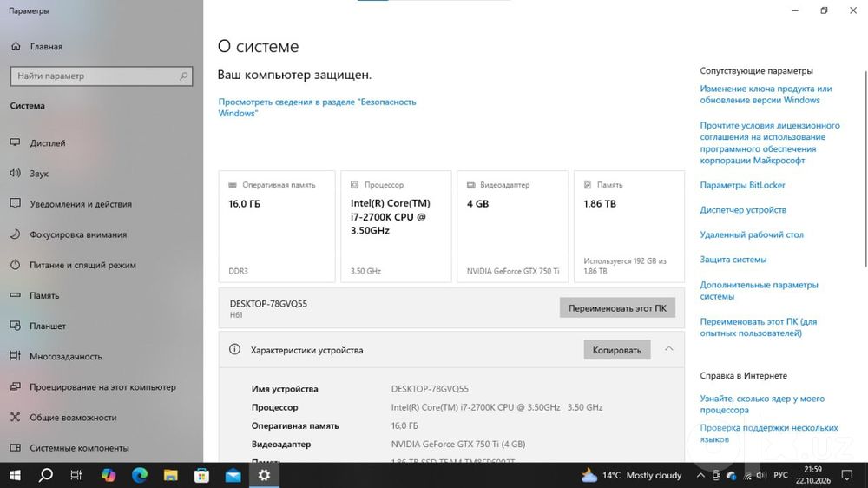Click the DESKTOP-78GVQ55 device name value

tap(430, 389)
